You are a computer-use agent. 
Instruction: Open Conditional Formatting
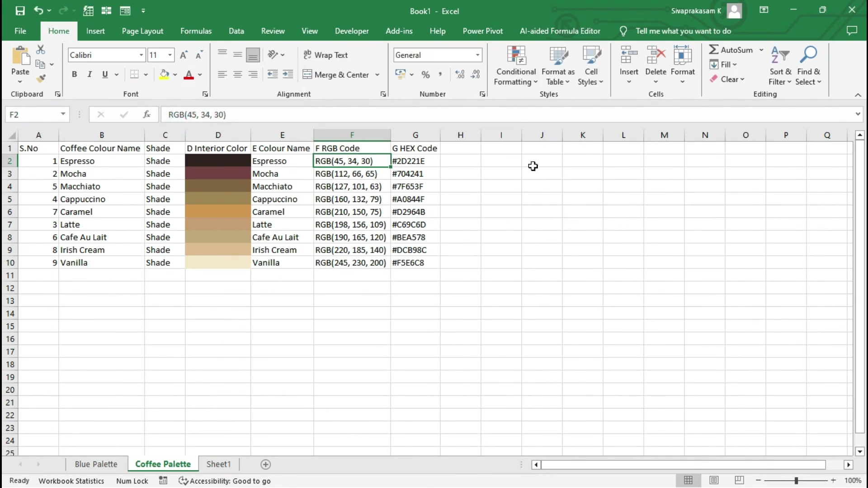click(515, 66)
